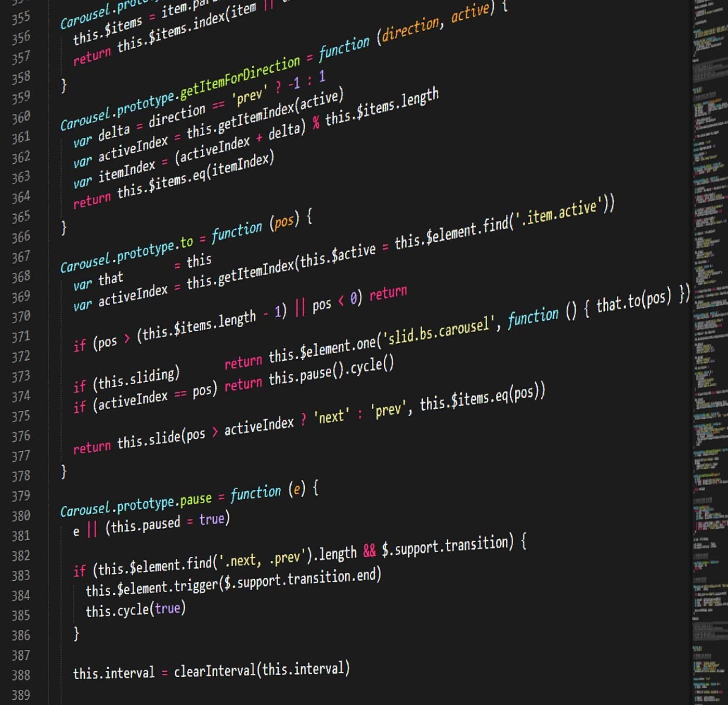Click the this.cycle(true) statement
The image size is (728, 705).
pos(135,609)
